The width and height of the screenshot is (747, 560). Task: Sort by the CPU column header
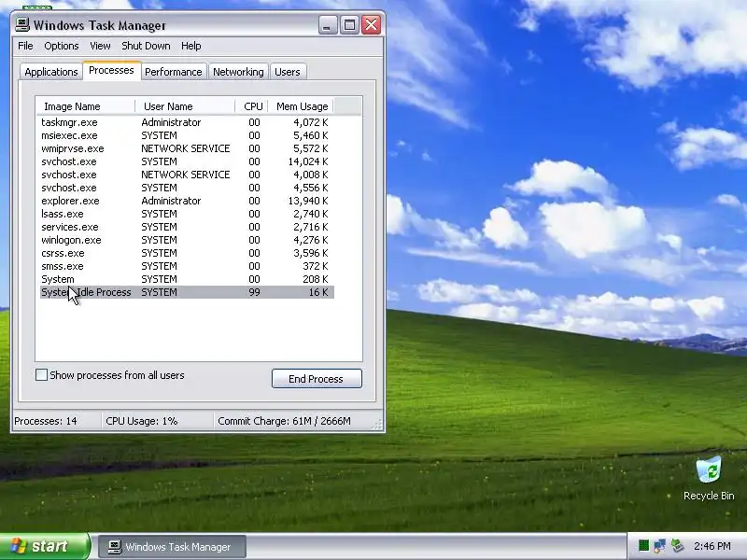(252, 106)
